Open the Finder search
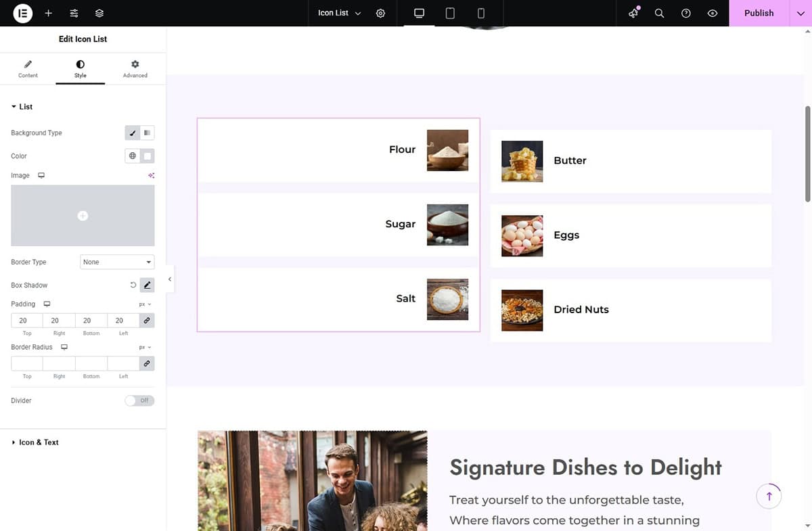This screenshot has height=531, width=812. [x=659, y=13]
